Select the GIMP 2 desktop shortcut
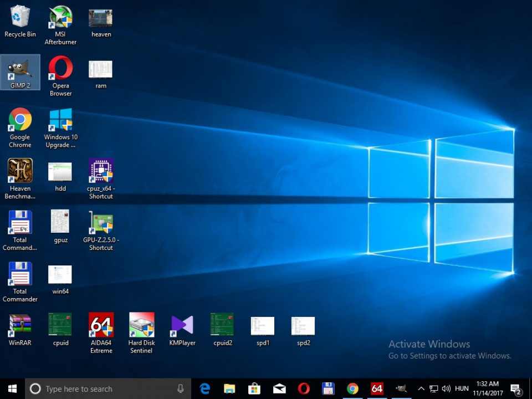 (x=20, y=72)
